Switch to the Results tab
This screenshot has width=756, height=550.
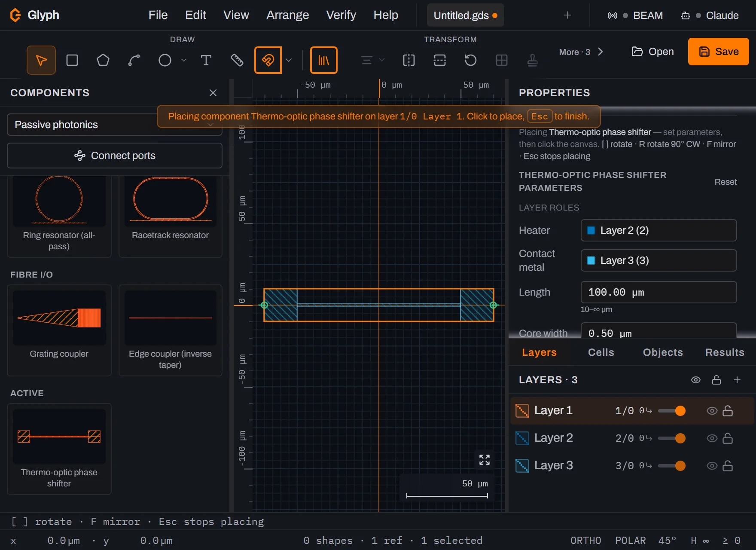click(x=725, y=352)
